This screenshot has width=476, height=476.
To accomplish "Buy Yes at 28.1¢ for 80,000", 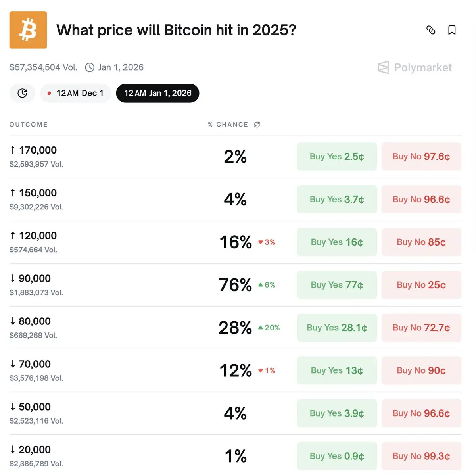I will (337, 328).
